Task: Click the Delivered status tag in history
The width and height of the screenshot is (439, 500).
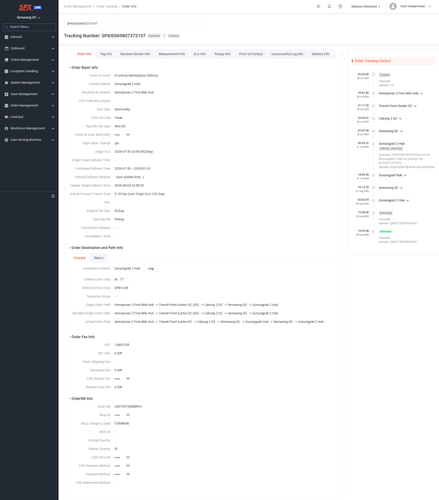Action: [x=385, y=231]
